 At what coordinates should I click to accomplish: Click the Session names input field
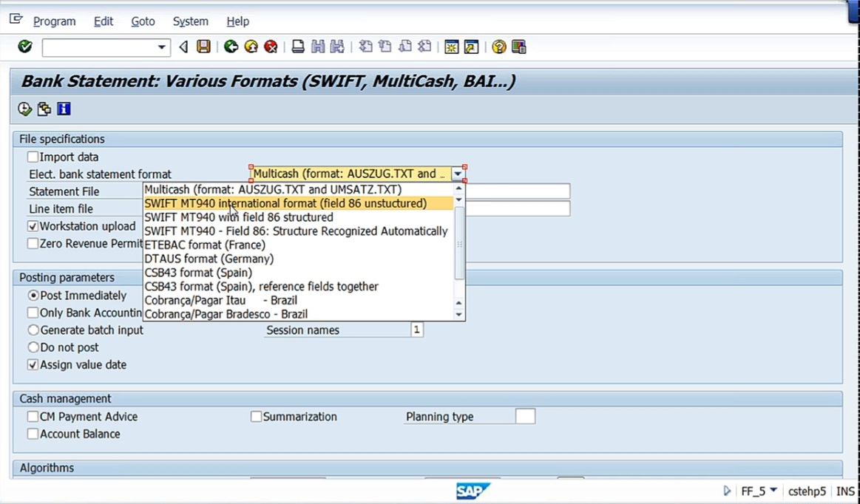tap(417, 330)
